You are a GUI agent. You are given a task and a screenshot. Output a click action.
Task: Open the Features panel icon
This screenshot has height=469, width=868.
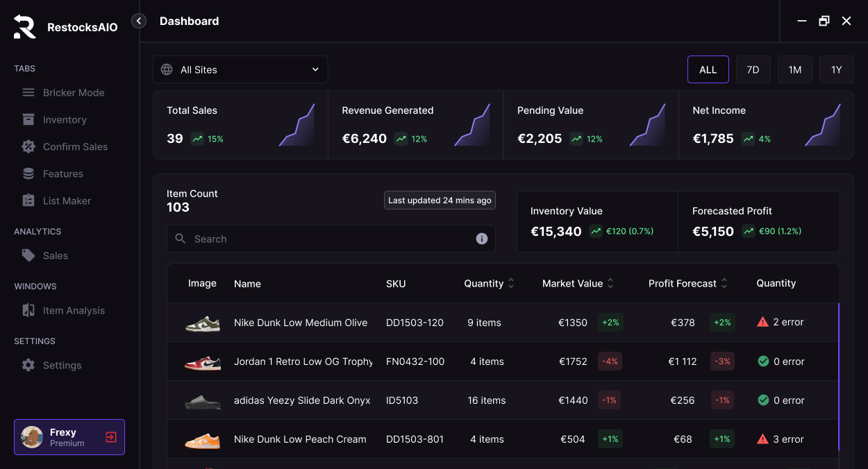point(28,173)
